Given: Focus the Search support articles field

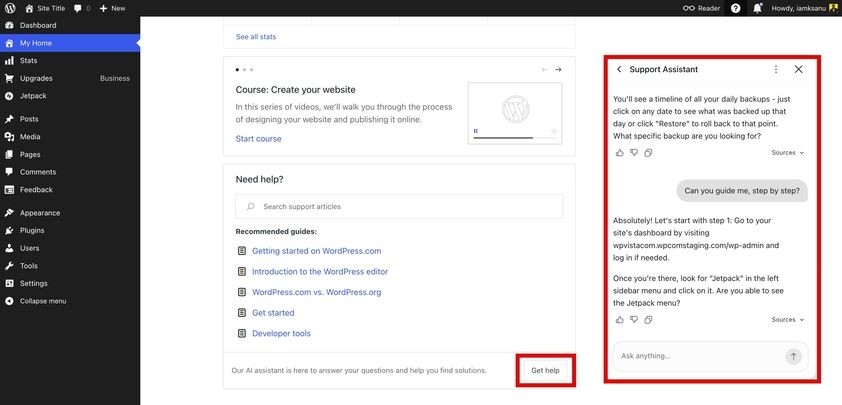Looking at the screenshot, I should 399,206.
